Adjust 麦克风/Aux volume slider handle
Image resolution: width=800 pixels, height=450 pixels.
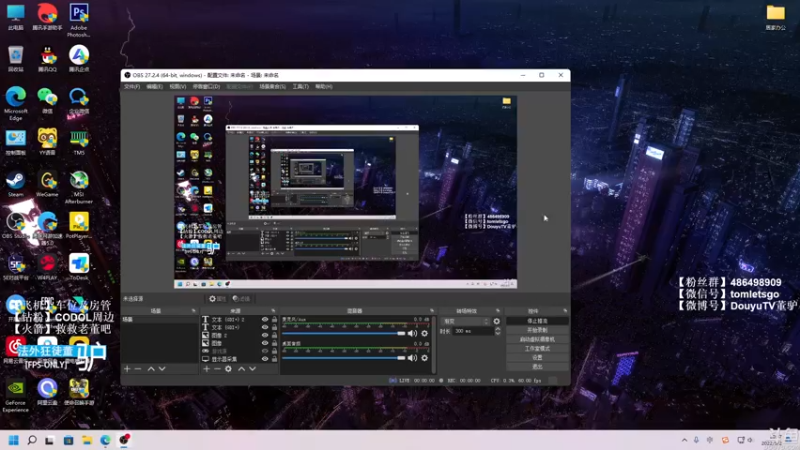click(401, 333)
